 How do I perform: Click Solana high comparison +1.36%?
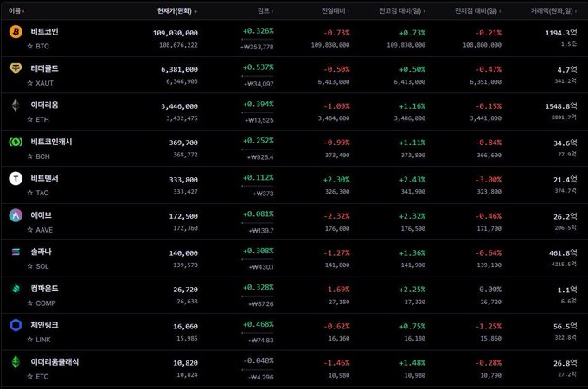click(x=412, y=253)
